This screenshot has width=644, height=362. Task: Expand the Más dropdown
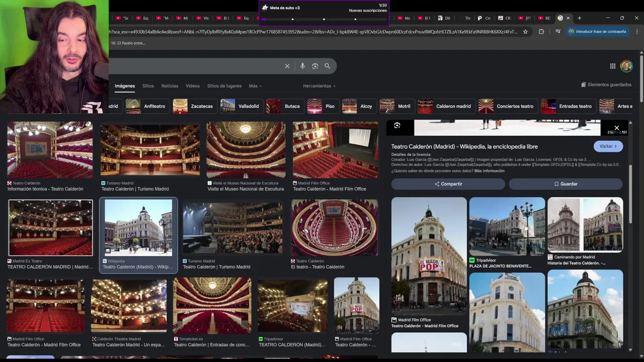click(x=255, y=86)
